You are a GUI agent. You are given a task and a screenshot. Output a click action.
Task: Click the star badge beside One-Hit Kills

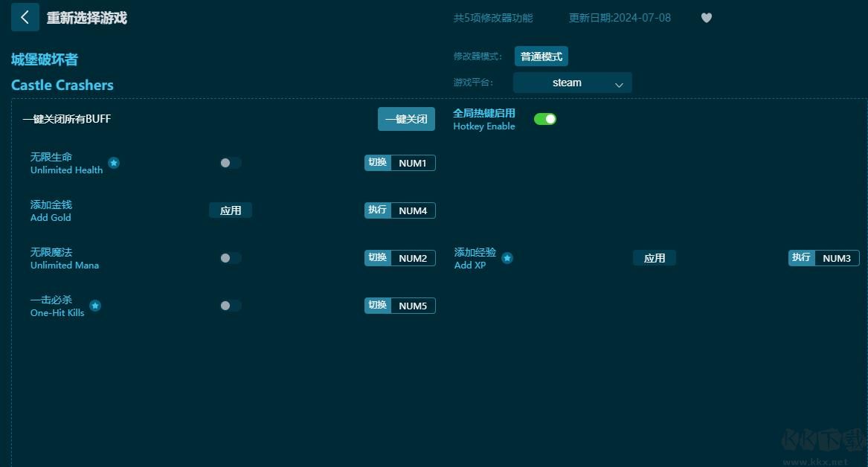(95, 306)
